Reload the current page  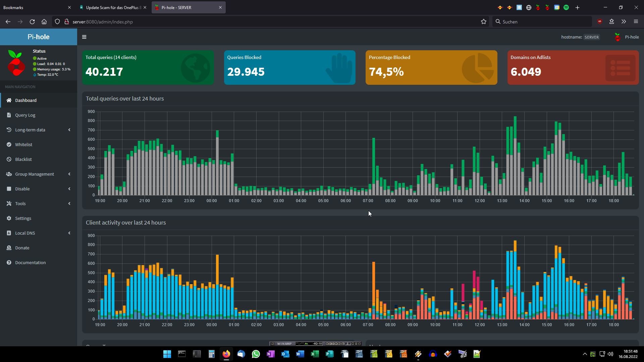(32, 21)
